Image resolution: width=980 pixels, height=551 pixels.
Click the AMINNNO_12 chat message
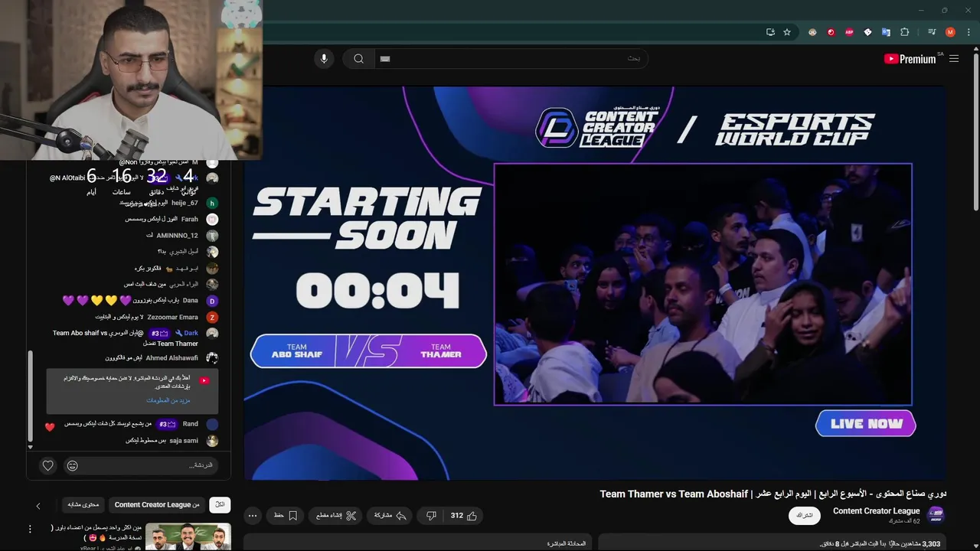click(182, 236)
